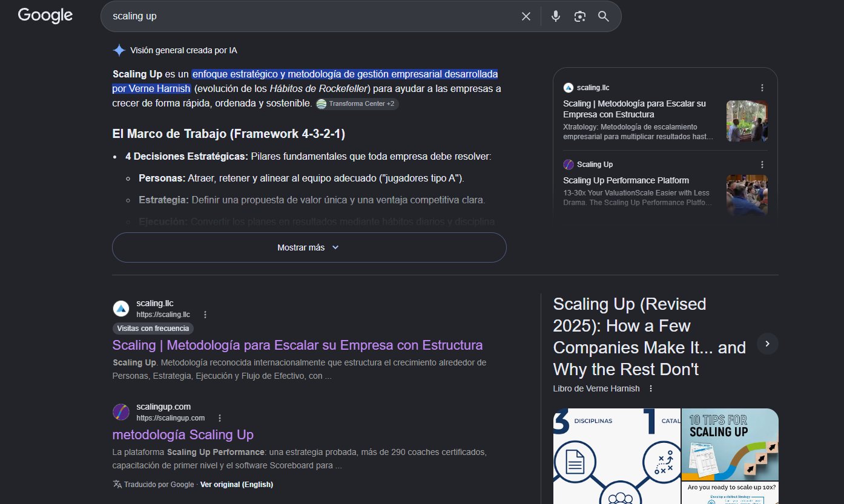This screenshot has width=844, height=504.
Task: Clear the search box text
Action: pyautogui.click(x=526, y=16)
